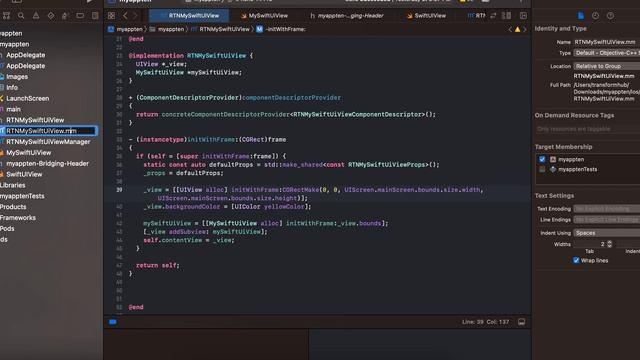
Task: Toggle myappten target membership checkbox
Action: click(x=542, y=159)
